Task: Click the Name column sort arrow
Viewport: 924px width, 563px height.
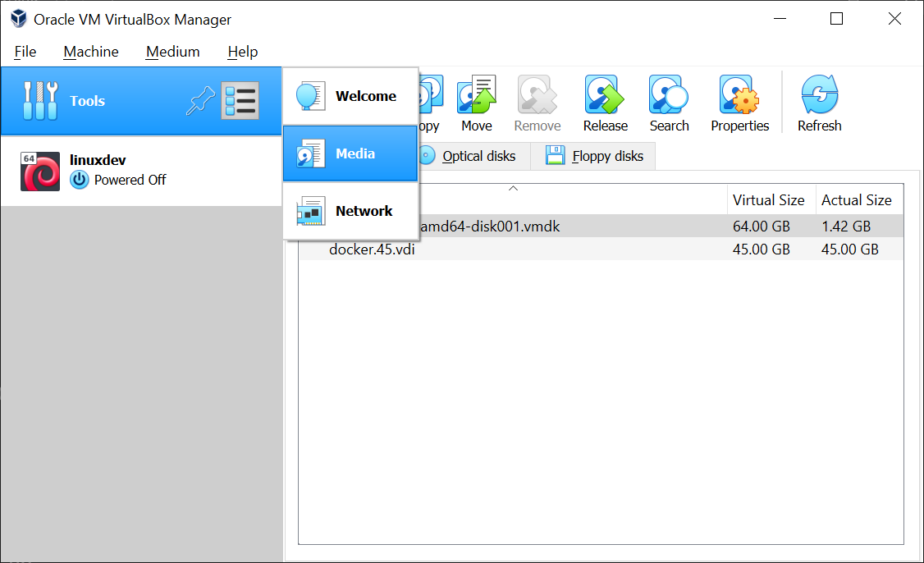Action: [x=513, y=189]
